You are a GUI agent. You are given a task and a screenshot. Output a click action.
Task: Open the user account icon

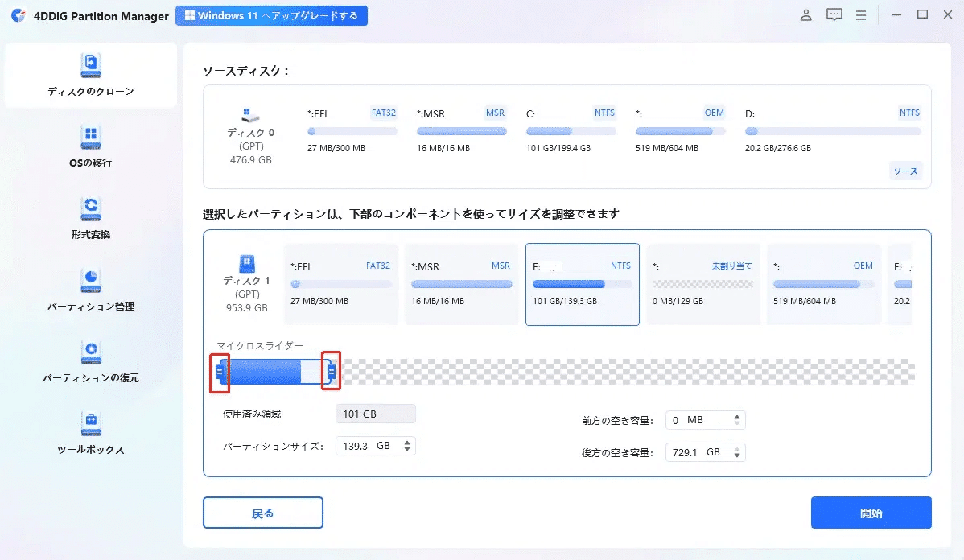pos(805,15)
